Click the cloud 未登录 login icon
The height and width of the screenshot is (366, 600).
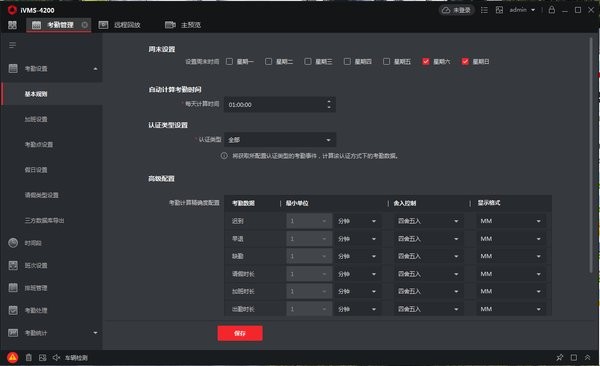(446, 10)
